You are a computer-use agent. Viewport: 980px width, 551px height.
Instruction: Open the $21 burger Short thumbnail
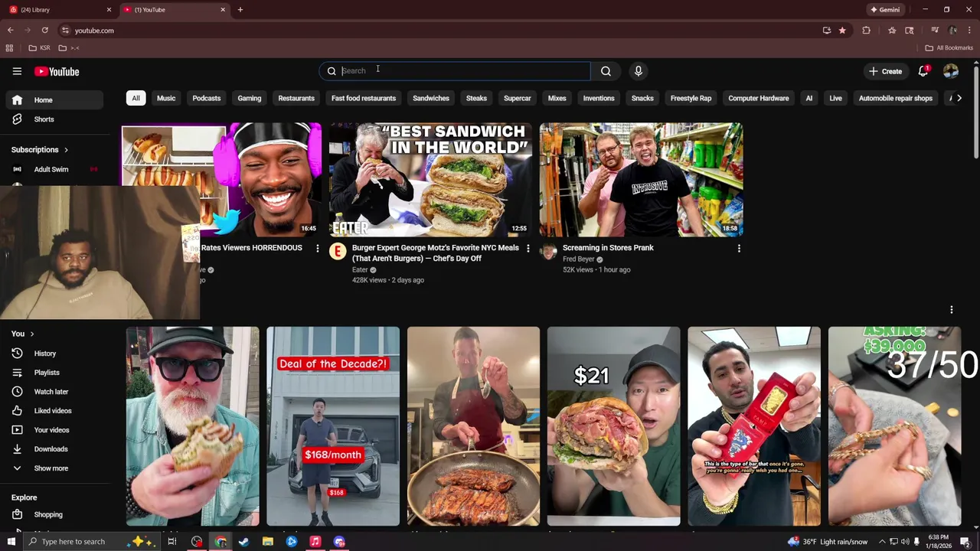(613, 426)
